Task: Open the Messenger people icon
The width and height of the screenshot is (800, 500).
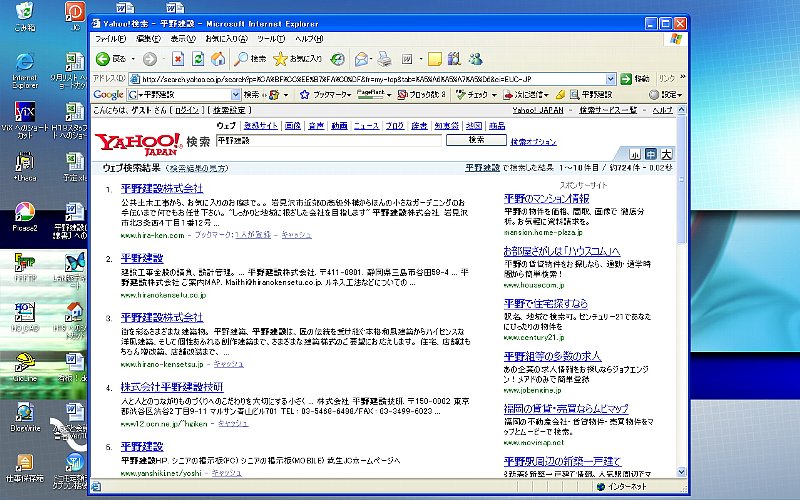Action: point(476,59)
